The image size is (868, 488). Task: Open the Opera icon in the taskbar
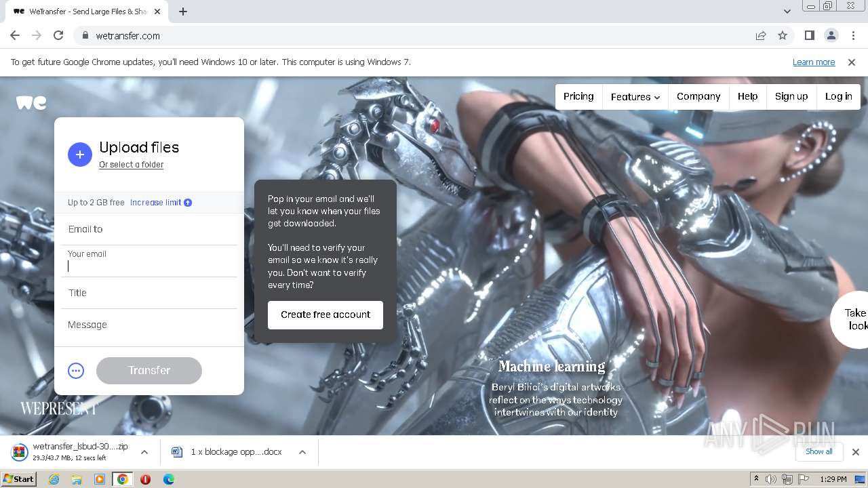click(145, 479)
